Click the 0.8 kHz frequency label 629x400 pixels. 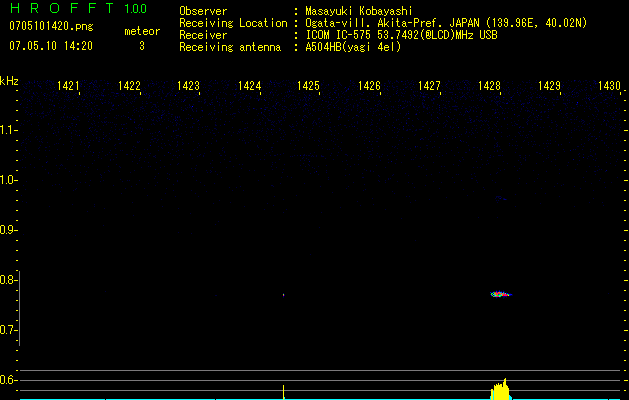7,280
